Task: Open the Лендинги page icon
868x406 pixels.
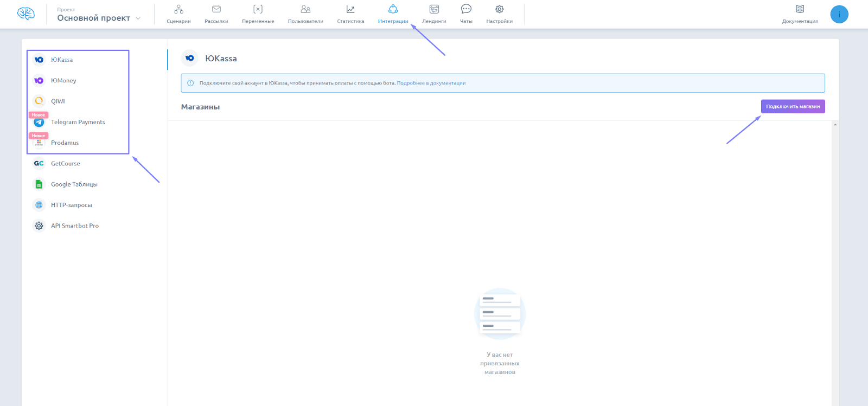Action: 434,9
